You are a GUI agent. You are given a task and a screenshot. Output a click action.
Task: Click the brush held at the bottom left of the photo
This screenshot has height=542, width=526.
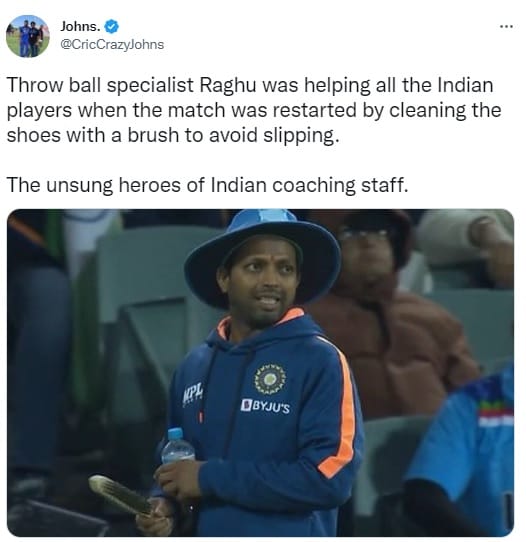tap(122, 495)
